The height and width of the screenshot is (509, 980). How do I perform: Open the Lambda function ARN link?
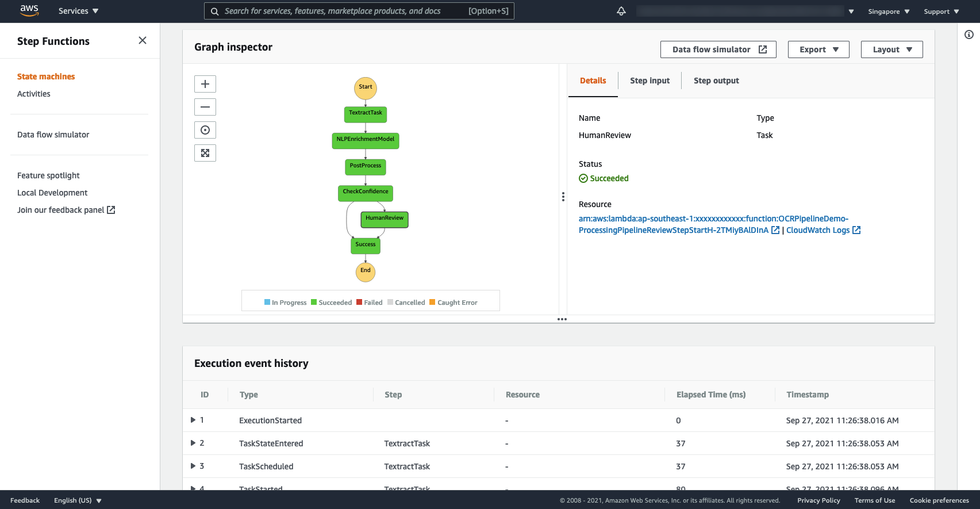click(x=713, y=224)
